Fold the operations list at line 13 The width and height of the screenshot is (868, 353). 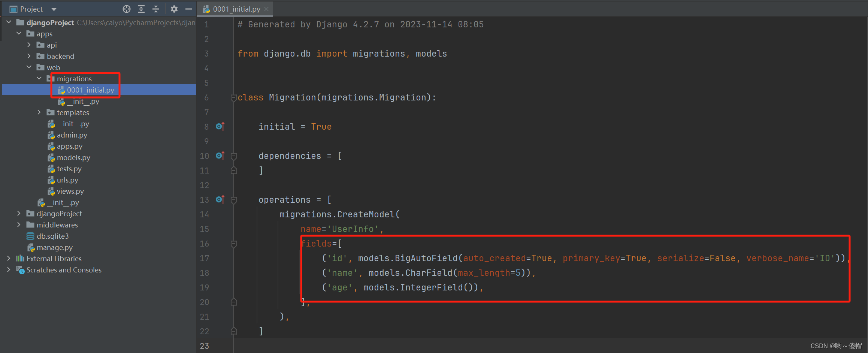click(x=234, y=200)
